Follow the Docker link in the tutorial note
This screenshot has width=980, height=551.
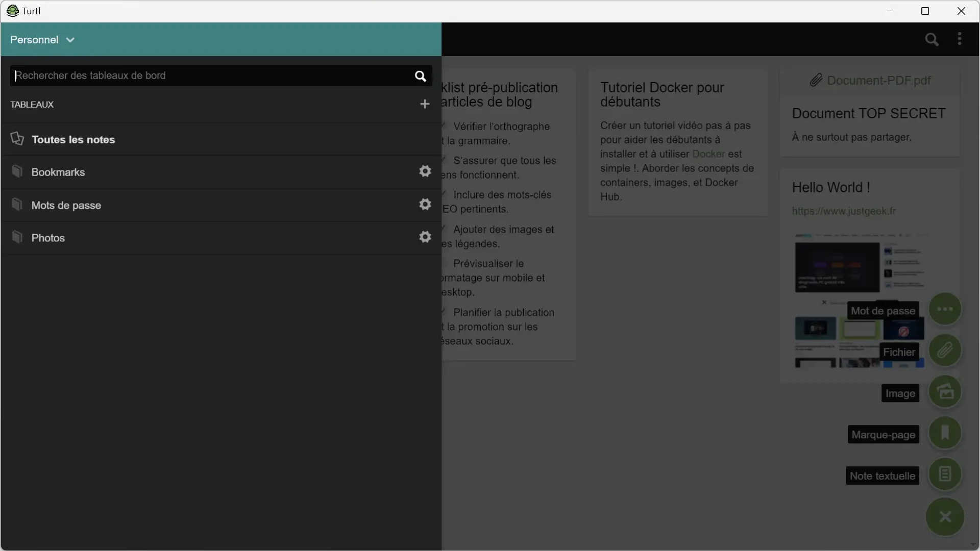click(708, 154)
